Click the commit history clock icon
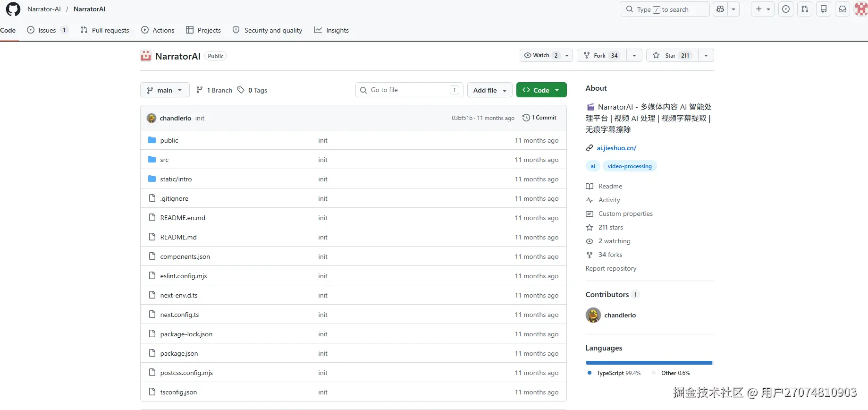Screen dimensions: 868x410 click(x=526, y=118)
